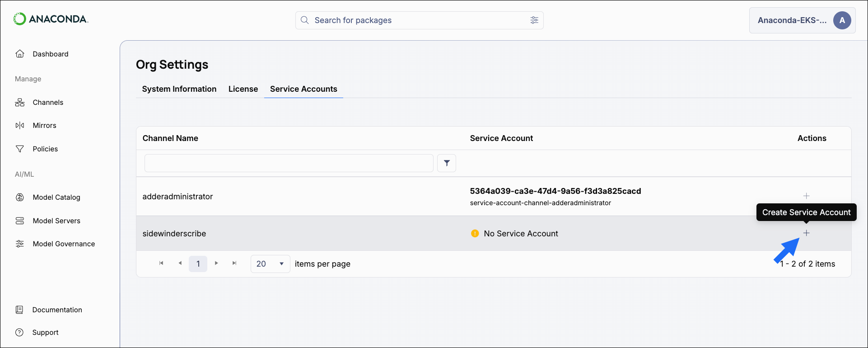Open search filter options icon

(534, 20)
